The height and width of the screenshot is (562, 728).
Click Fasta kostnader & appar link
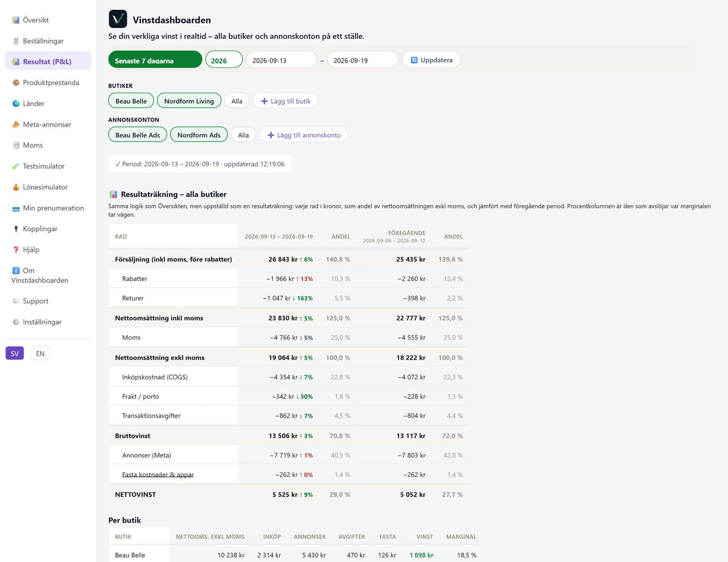(x=158, y=475)
